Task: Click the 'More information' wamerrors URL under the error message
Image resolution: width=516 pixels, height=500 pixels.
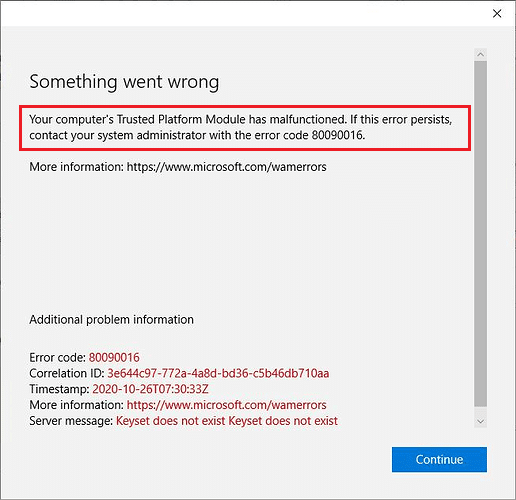Action: (226, 167)
